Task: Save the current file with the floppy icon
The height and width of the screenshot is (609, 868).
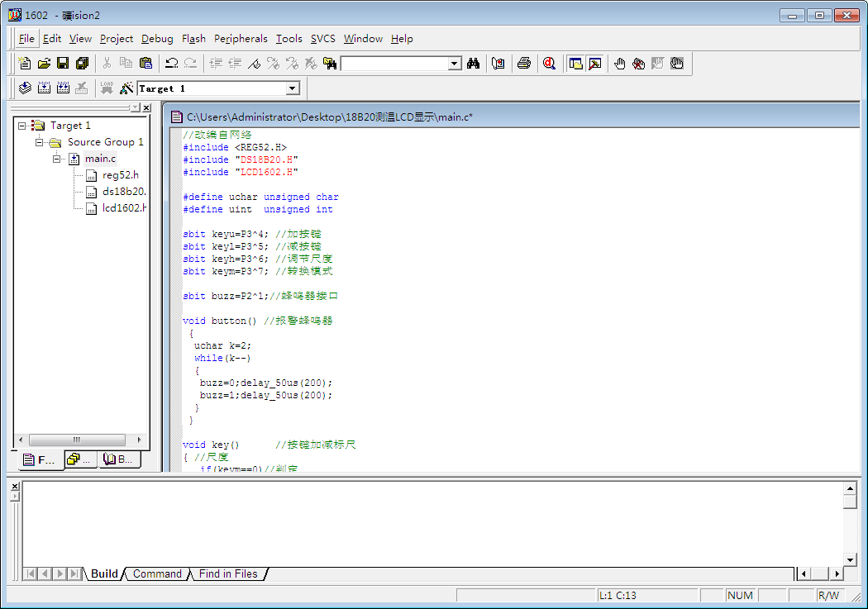Action: pos(63,64)
